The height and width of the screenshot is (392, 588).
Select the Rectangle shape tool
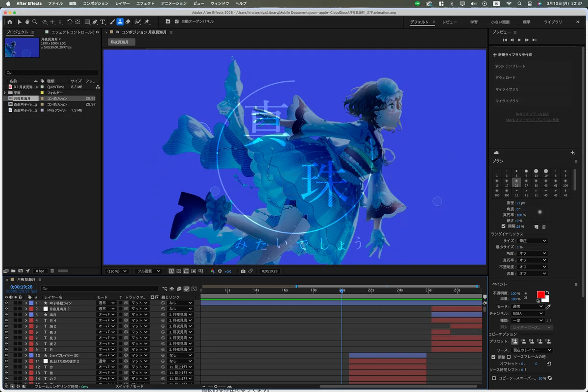[x=87, y=22]
